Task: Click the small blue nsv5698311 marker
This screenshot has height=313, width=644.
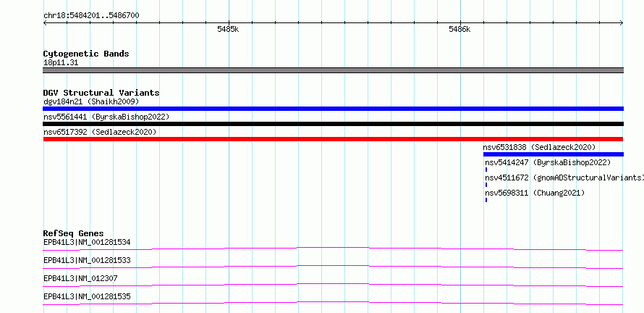Action: (x=486, y=200)
